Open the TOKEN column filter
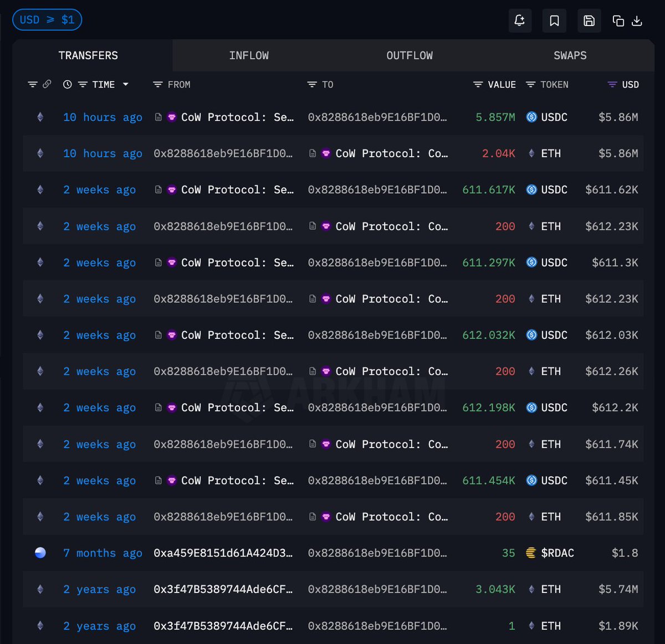665x644 pixels. pos(530,85)
